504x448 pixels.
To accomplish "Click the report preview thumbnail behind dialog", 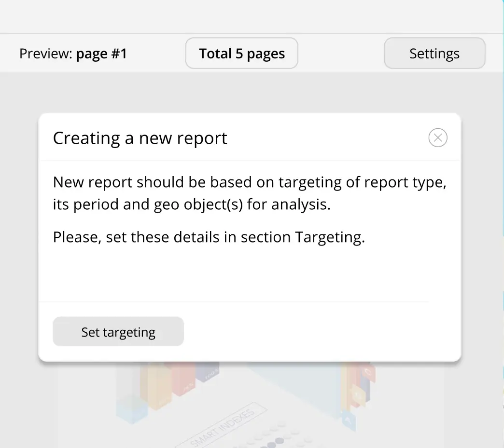I will click(251, 405).
